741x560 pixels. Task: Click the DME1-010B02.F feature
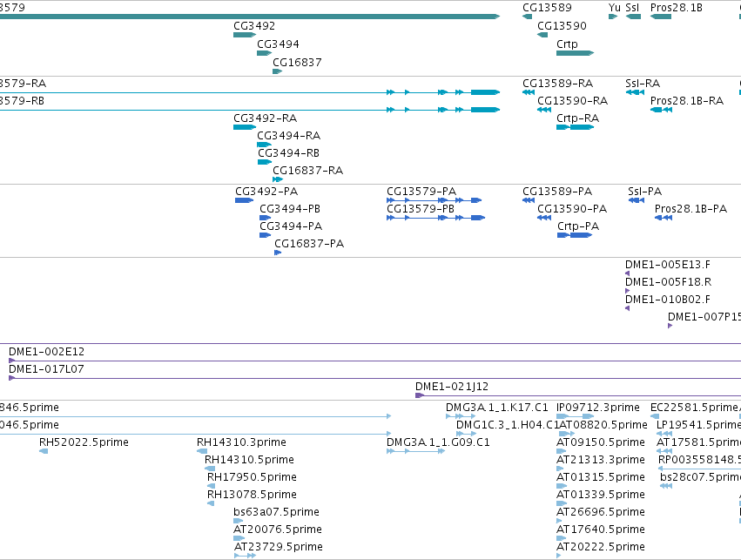627,308
